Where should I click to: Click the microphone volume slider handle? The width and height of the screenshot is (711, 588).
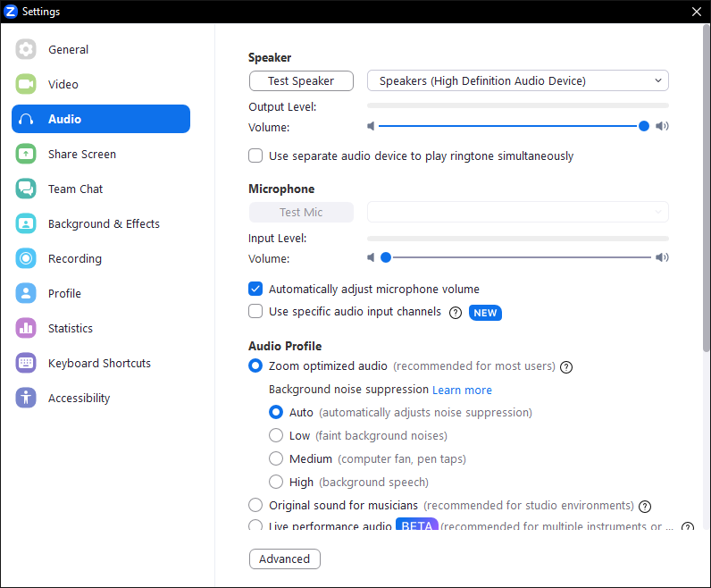[386, 257]
